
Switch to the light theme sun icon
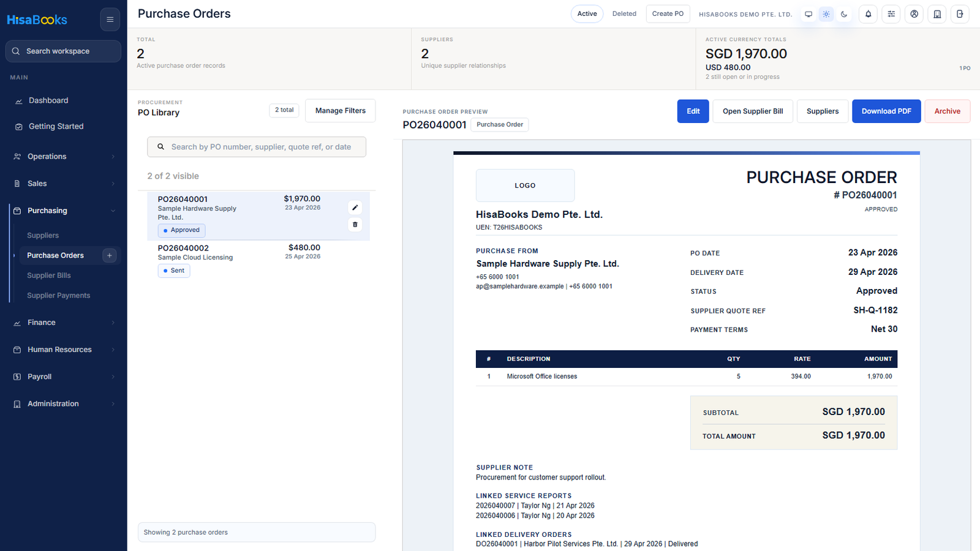[826, 14]
